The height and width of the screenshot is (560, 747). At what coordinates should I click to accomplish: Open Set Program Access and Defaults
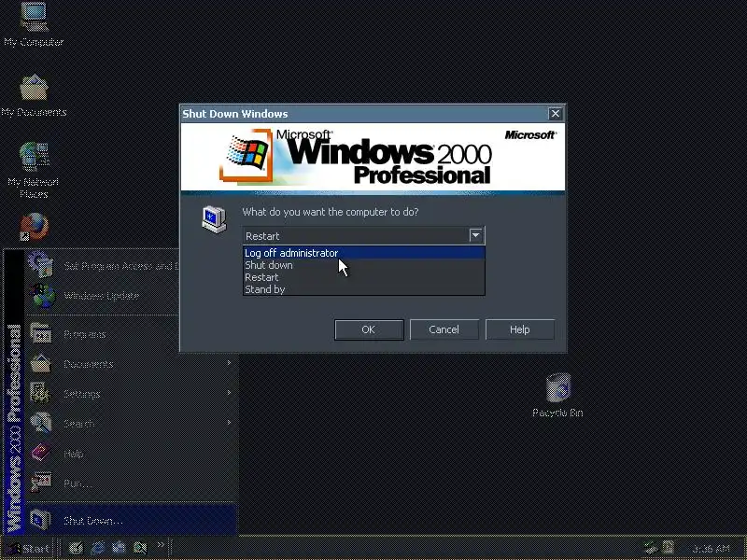103,265
